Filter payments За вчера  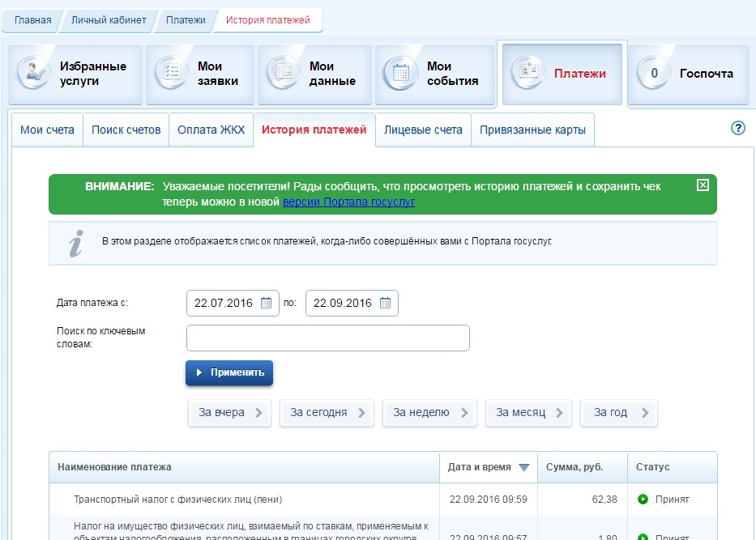(230, 412)
